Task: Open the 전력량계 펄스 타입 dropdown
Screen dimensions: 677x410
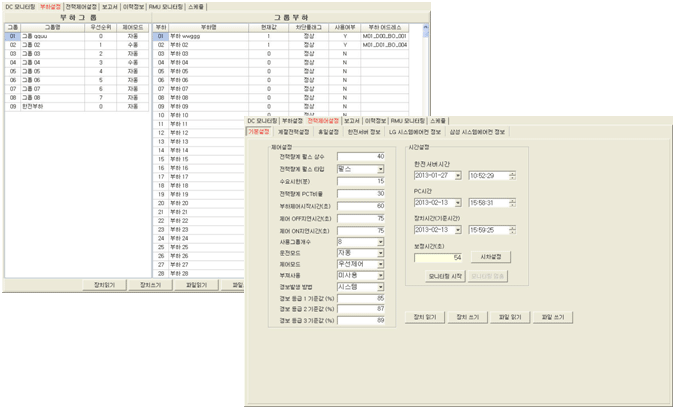Action: coord(380,169)
